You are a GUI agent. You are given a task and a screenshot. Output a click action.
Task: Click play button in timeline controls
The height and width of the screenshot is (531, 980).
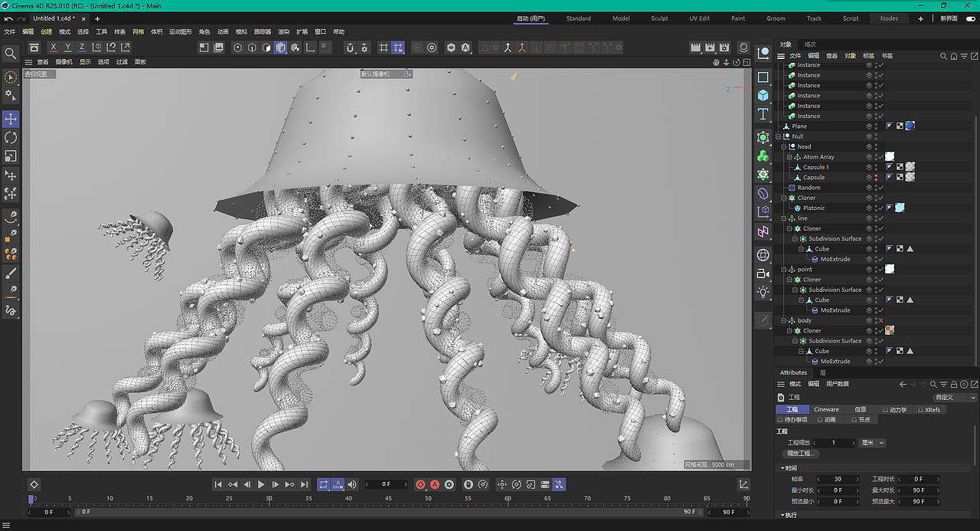point(261,484)
